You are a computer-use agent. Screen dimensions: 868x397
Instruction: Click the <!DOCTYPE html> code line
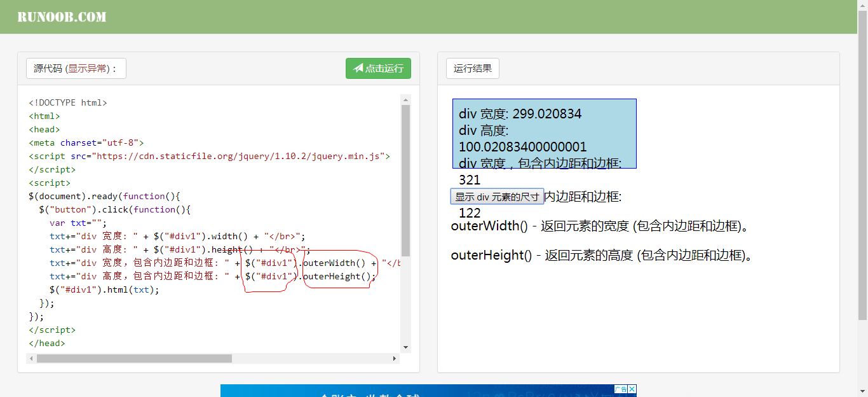pos(68,102)
